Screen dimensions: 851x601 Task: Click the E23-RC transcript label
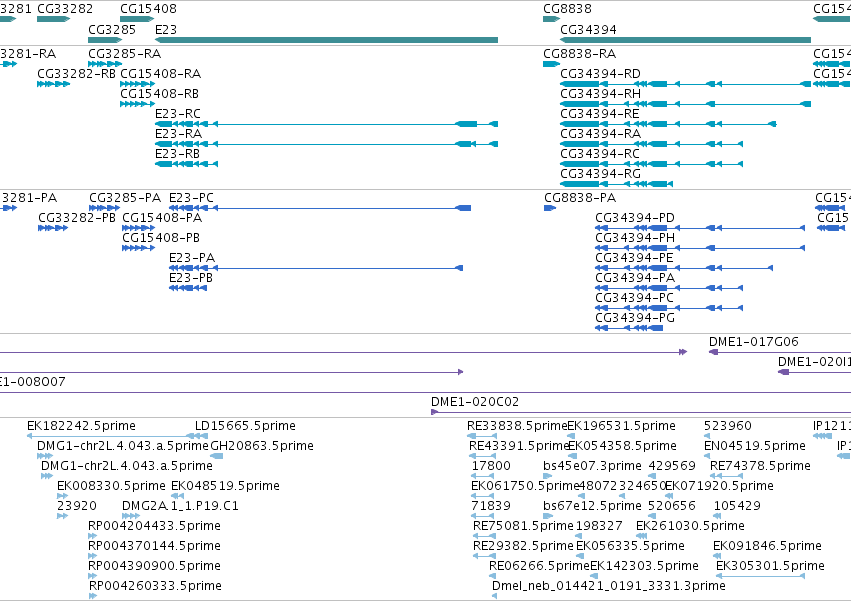[x=177, y=114]
